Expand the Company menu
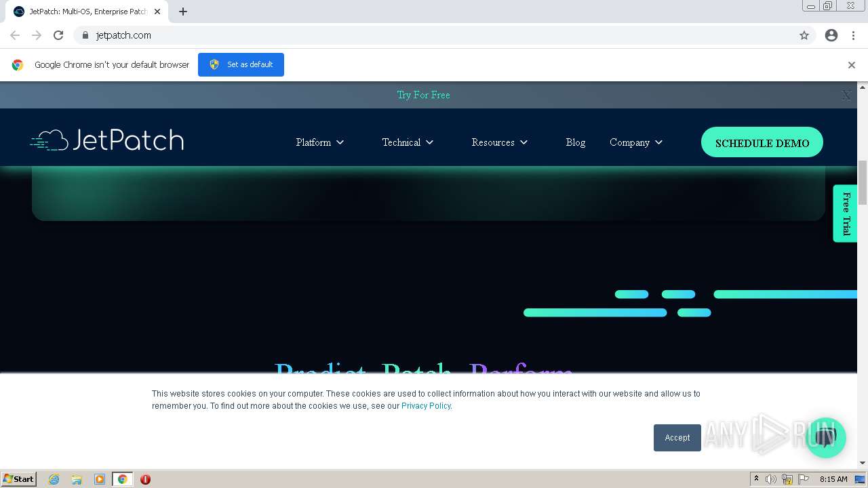868x488 pixels. pyautogui.click(x=636, y=142)
